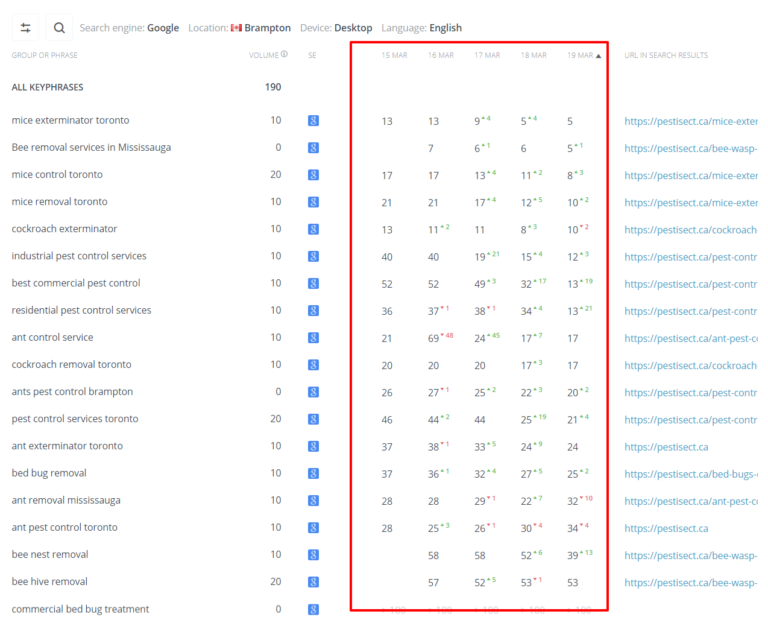Click Location Brampton setting
This screenshot has height=620, width=768.
coord(240,28)
